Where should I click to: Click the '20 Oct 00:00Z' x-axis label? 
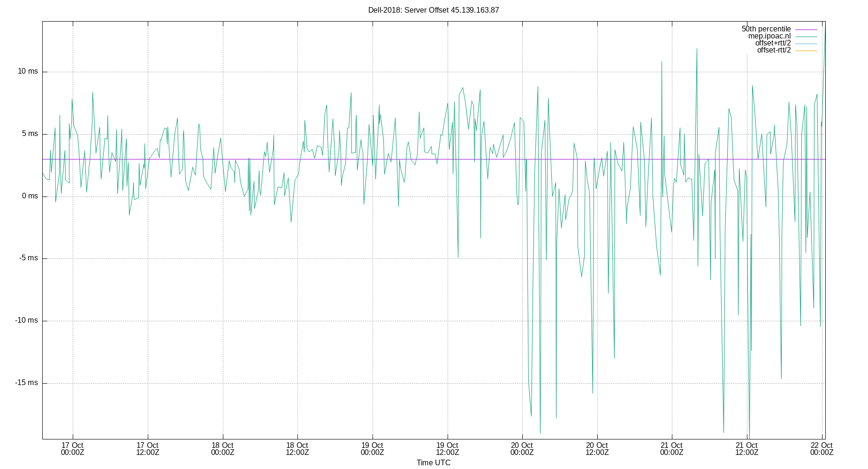(522, 449)
